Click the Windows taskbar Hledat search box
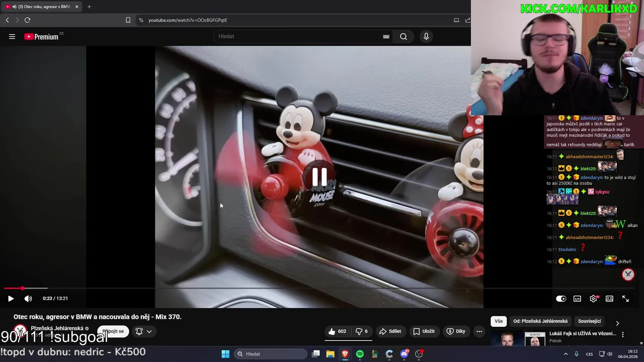This screenshot has width=644, height=362. (270, 354)
